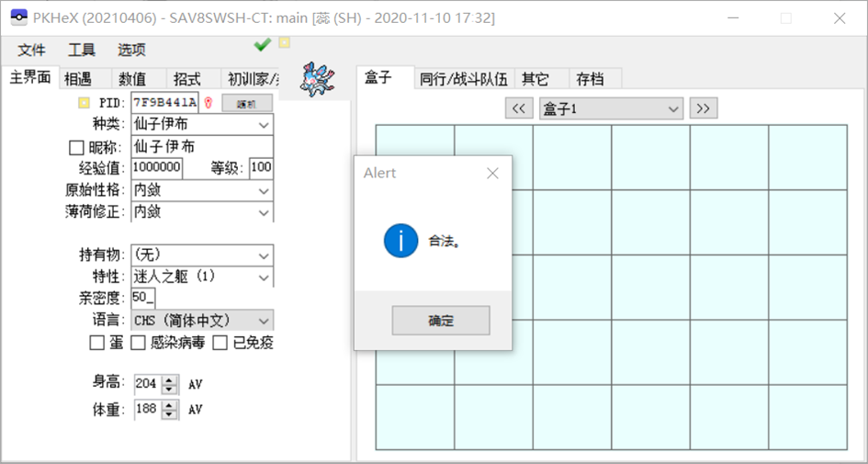Click the 身高 value field

click(149, 384)
